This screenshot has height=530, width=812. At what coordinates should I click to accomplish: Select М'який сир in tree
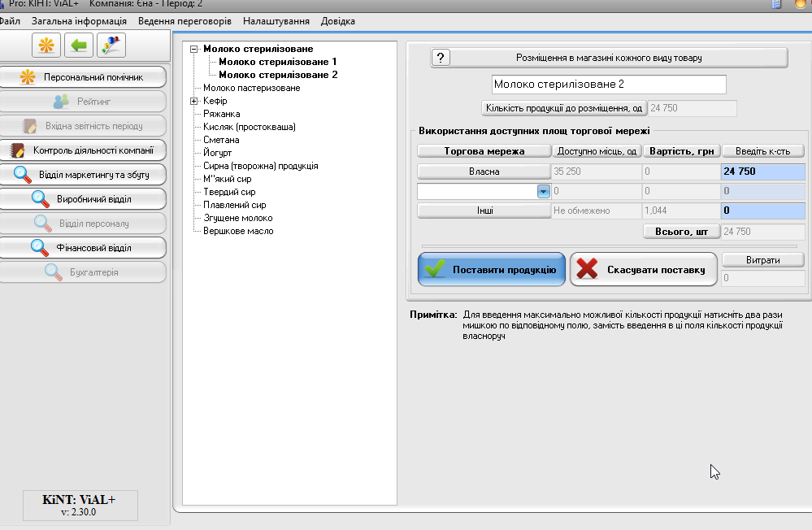228,179
